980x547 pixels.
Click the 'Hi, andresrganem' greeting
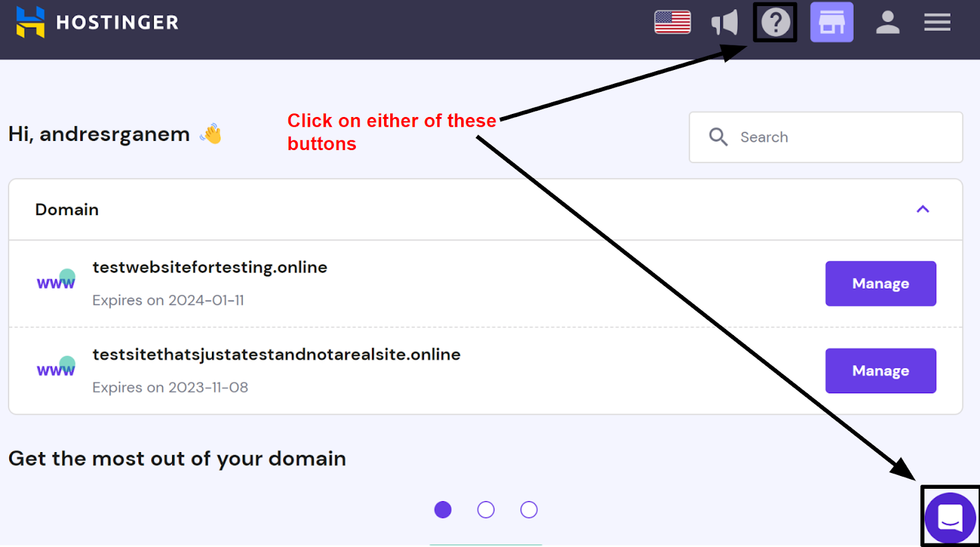(99, 134)
